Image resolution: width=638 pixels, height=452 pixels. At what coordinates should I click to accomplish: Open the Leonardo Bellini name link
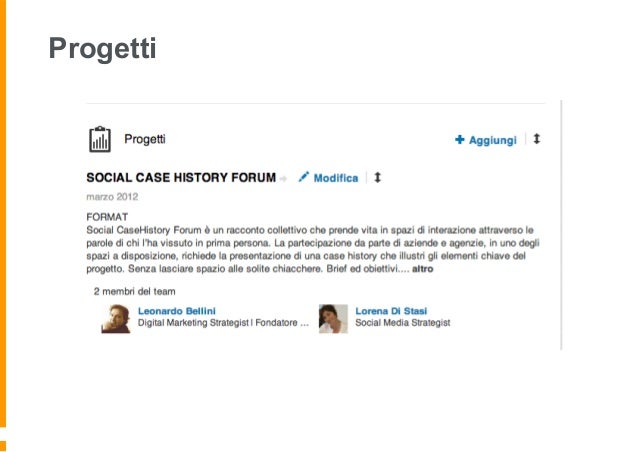177,311
